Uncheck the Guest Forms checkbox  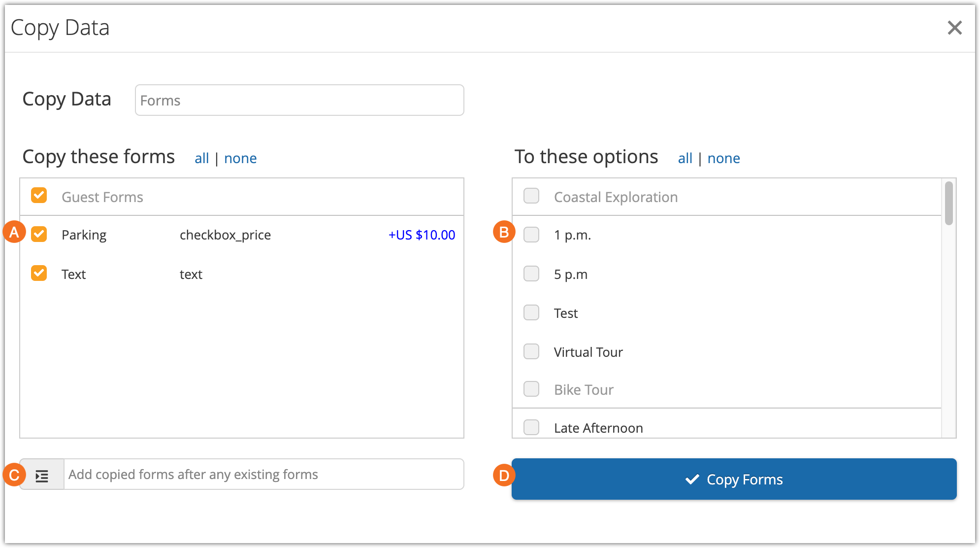[39, 196]
